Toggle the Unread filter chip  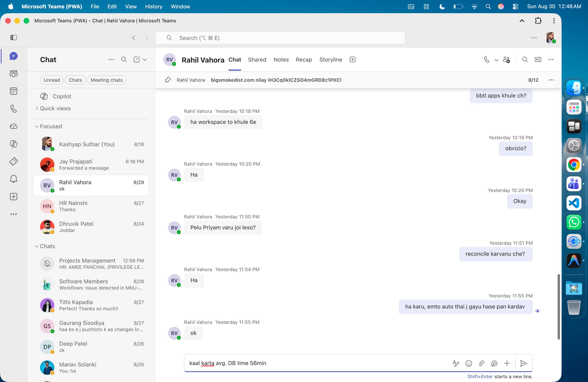pos(52,80)
